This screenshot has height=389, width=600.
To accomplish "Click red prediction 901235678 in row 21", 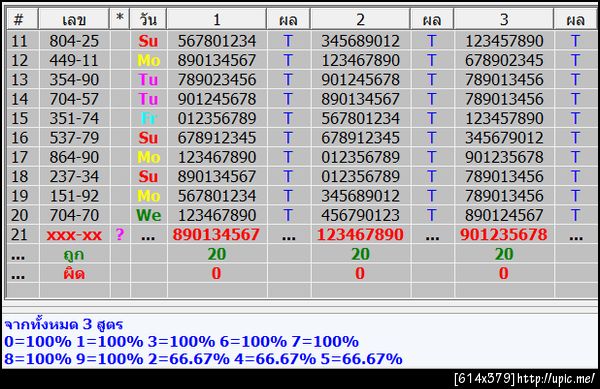I will click(504, 234).
